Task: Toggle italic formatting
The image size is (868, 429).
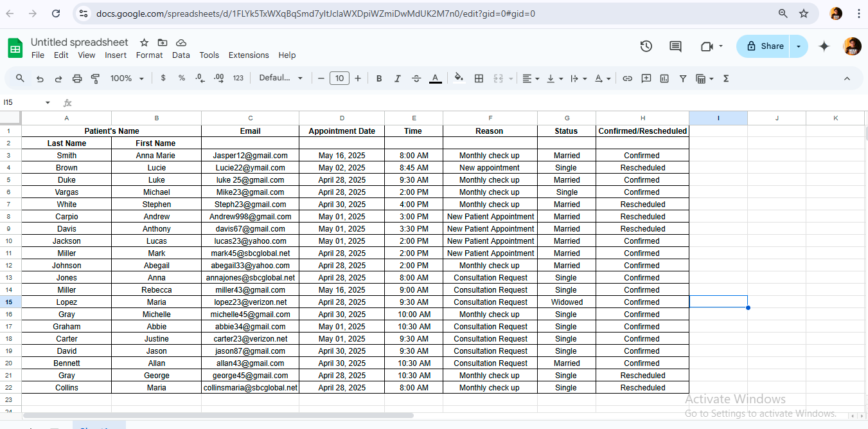Action: [397, 78]
